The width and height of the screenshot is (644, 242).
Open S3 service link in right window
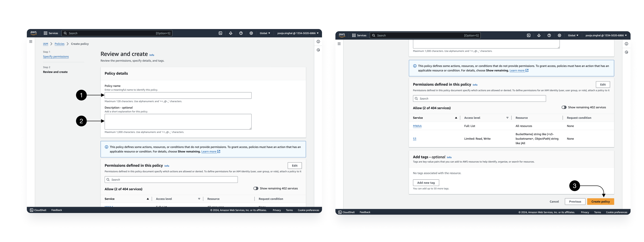coord(414,139)
